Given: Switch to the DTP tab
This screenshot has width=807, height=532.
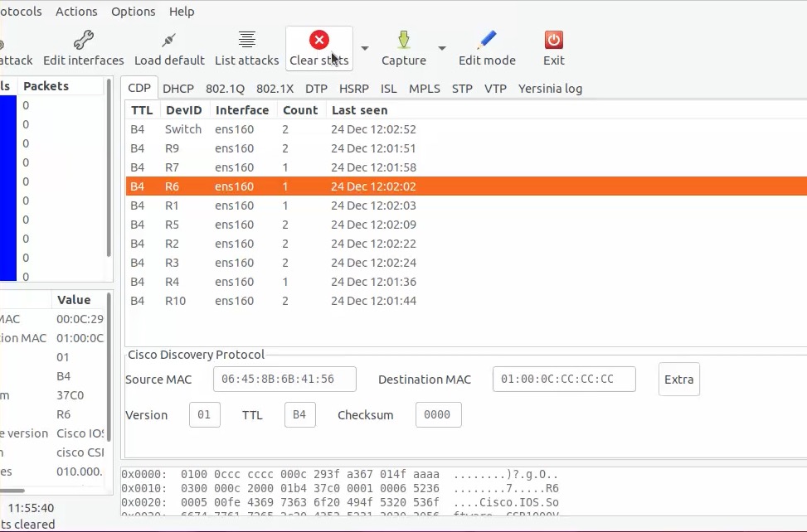Looking at the screenshot, I should click(x=316, y=89).
